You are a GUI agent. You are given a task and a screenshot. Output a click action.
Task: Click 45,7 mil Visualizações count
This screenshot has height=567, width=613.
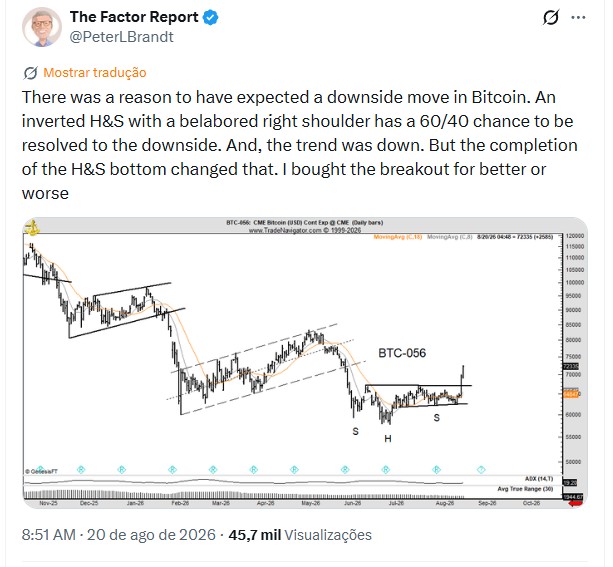coord(300,535)
